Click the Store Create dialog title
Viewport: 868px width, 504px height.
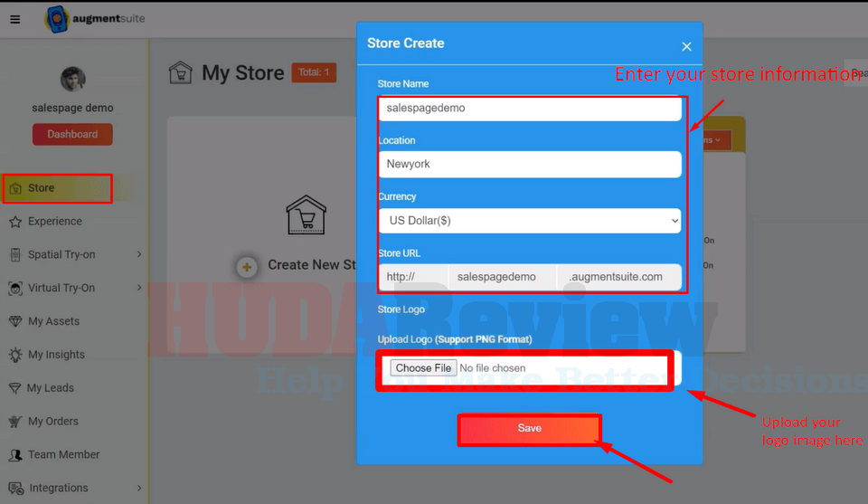[x=406, y=43]
